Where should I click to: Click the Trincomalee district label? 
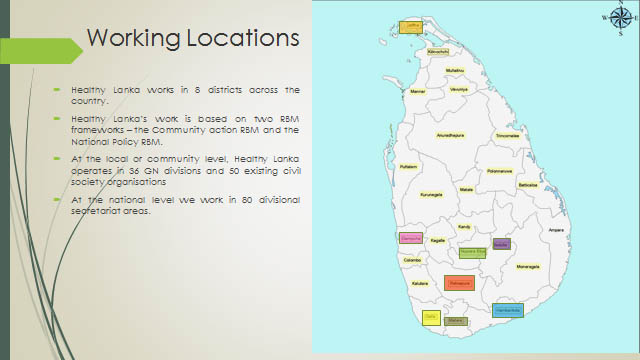click(x=507, y=136)
